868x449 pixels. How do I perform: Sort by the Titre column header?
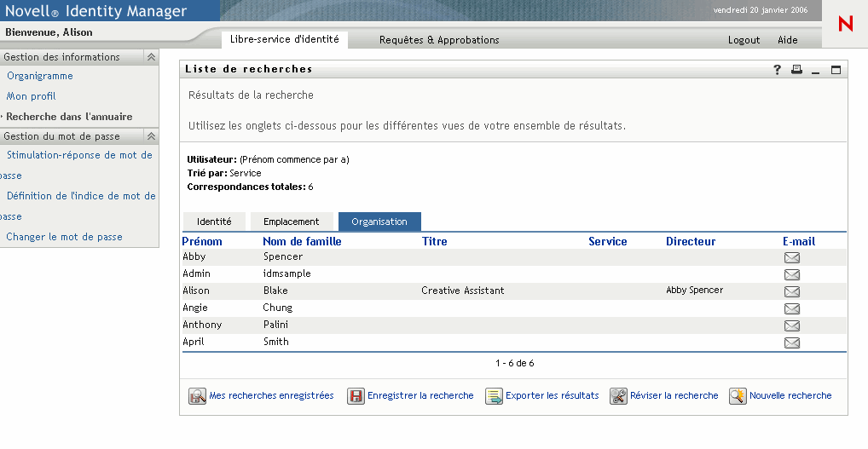pos(435,242)
